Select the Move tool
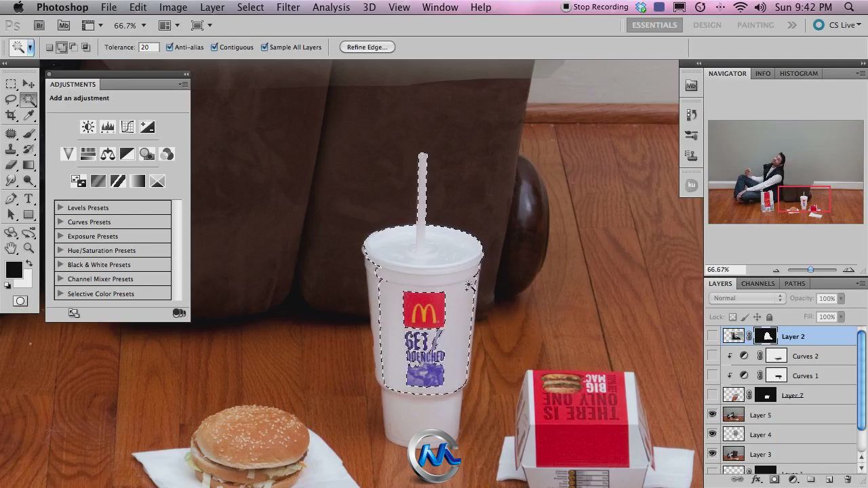This screenshot has height=488, width=868. click(x=28, y=84)
